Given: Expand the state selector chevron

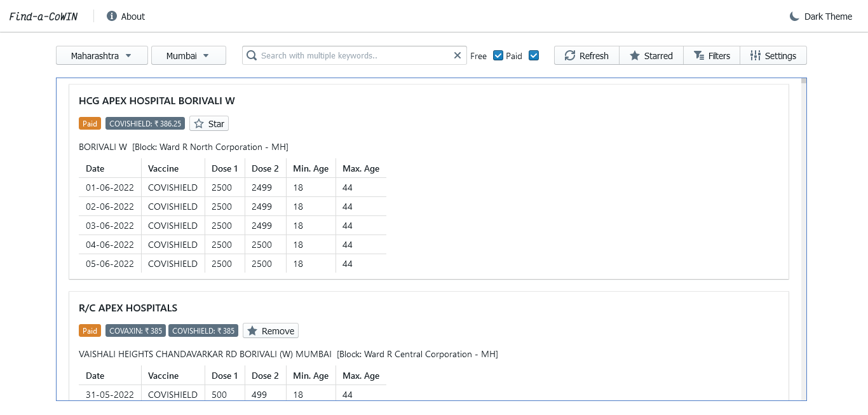Looking at the screenshot, I should tap(129, 55).
